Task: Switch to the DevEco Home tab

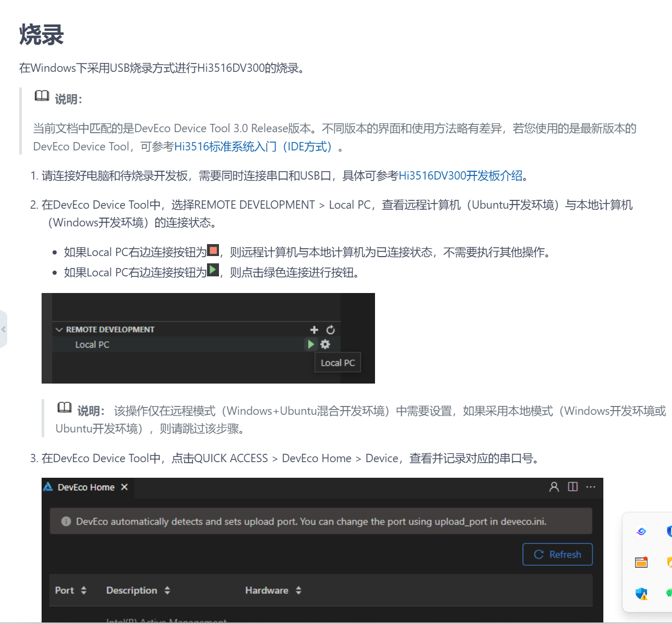Action: (x=86, y=487)
